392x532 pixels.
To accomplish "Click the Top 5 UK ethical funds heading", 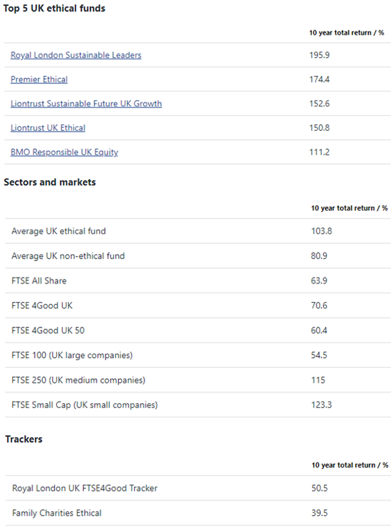I will [55, 8].
